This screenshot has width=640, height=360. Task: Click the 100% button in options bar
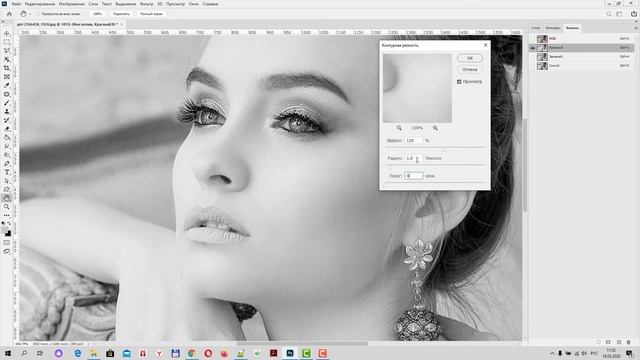tap(98, 14)
